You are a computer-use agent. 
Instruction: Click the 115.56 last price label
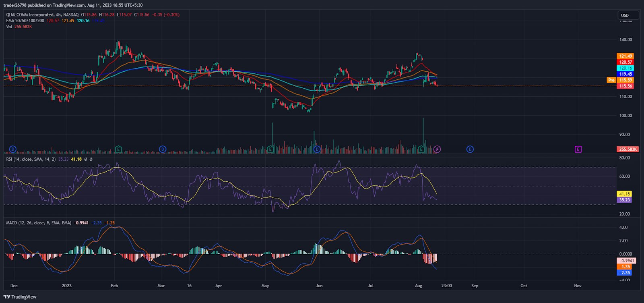click(x=625, y=86)
